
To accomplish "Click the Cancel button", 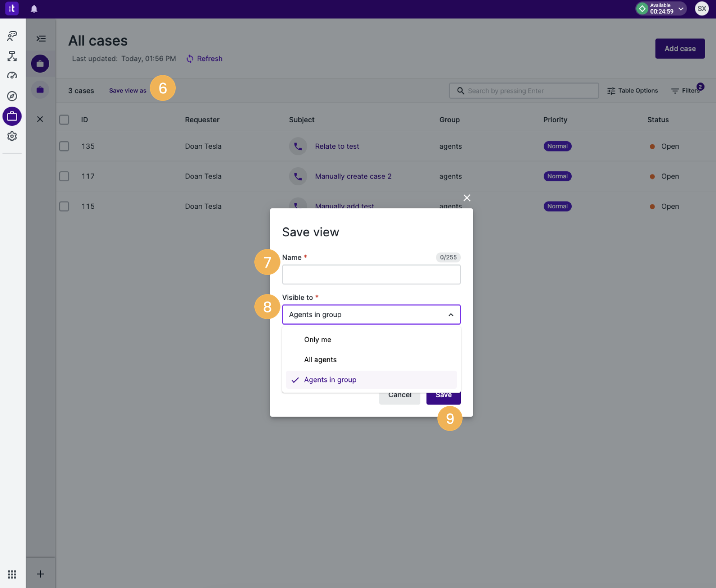I will click(x=400, y=397).
